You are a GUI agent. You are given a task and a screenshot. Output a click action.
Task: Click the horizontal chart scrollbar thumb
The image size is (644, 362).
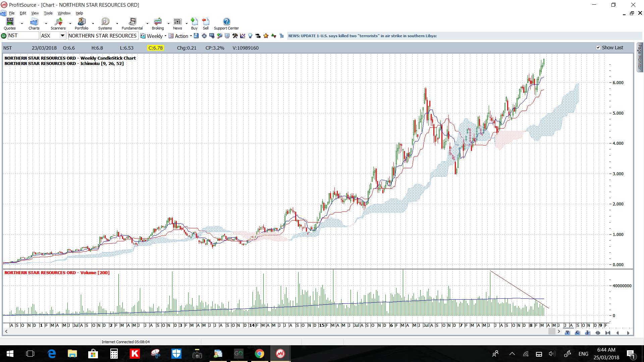pos(552,331)
